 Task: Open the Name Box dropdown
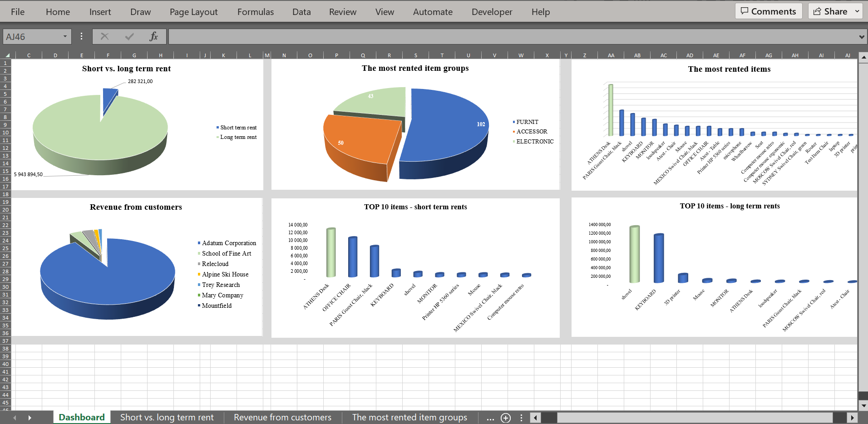coord(65,36)
